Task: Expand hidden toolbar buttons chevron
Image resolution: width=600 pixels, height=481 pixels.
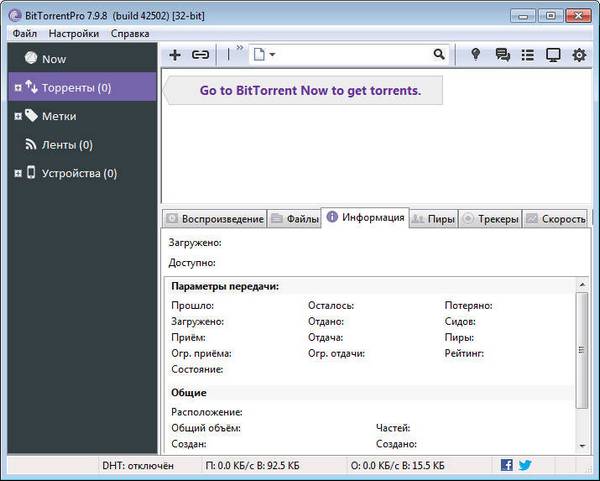Action: point(240,48)
